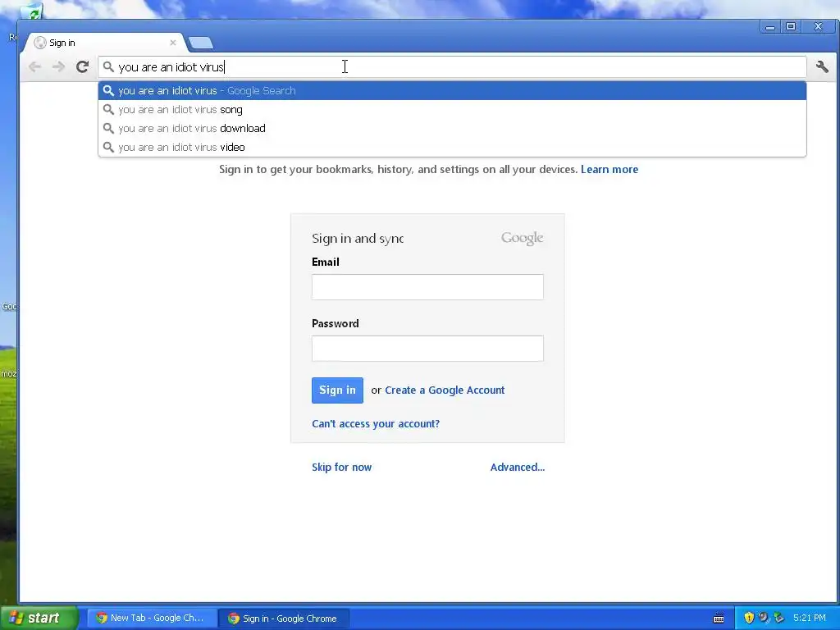Click the system clock showing 5:21 PM
840x630 pixels.
click(810, 618)
